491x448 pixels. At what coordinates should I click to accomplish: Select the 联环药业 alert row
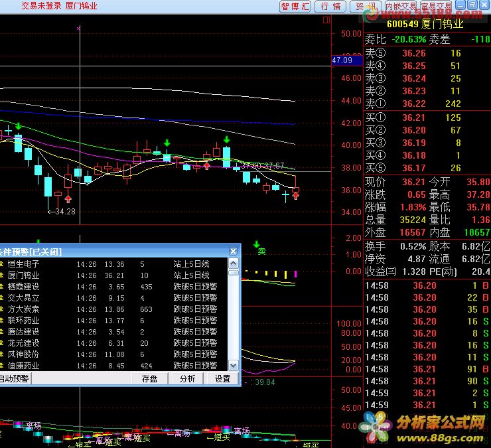[114, 320]
